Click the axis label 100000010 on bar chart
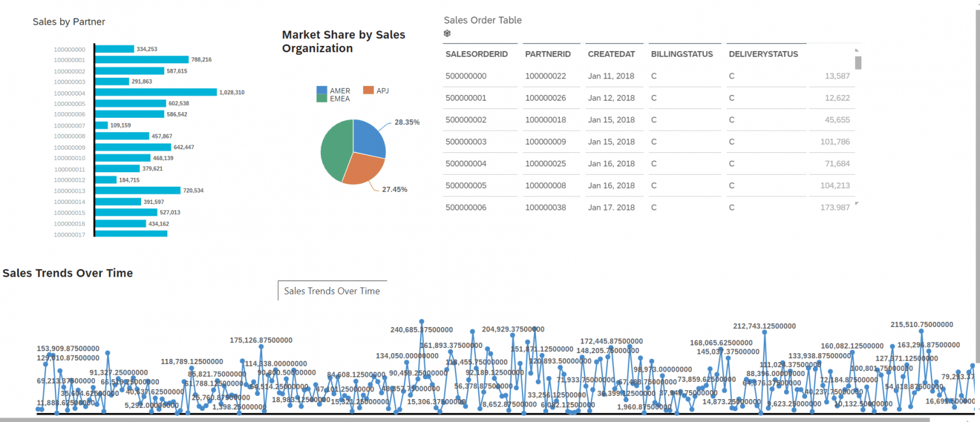Viewport: 980px width, 422px height. (x=69, y=158)
